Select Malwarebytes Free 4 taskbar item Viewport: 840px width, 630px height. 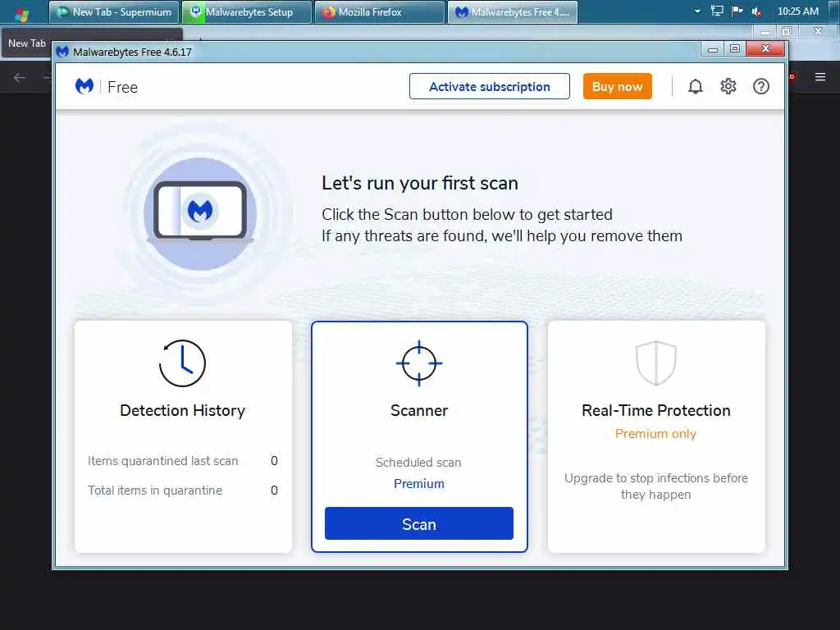[513, 12]
